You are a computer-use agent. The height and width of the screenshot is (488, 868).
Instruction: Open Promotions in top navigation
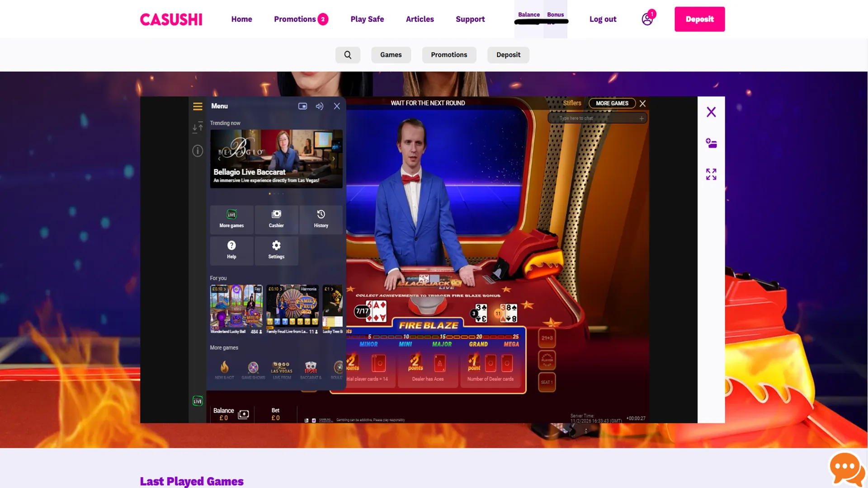[x=301, y=19]
